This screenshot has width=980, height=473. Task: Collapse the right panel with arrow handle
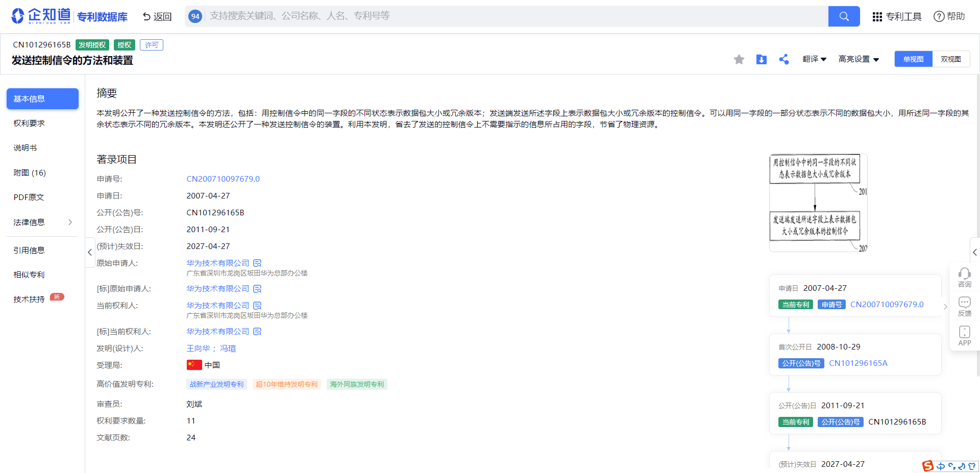click(x=974, y=252)
